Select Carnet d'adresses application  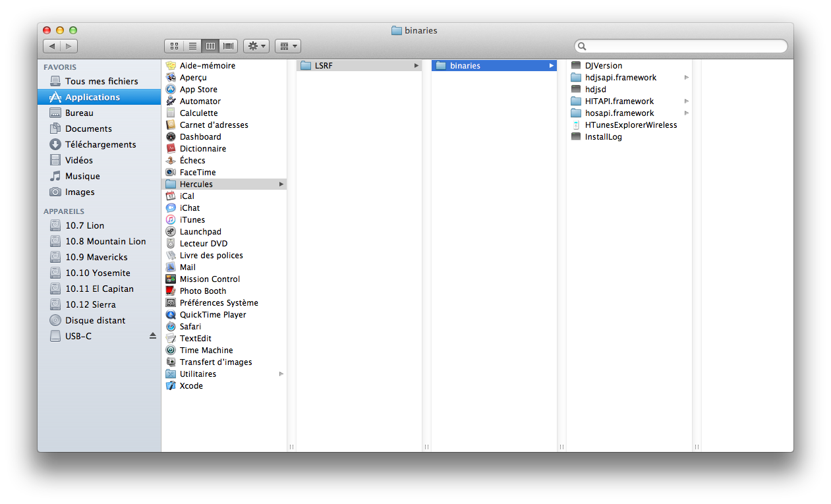(x=225, y=125)
